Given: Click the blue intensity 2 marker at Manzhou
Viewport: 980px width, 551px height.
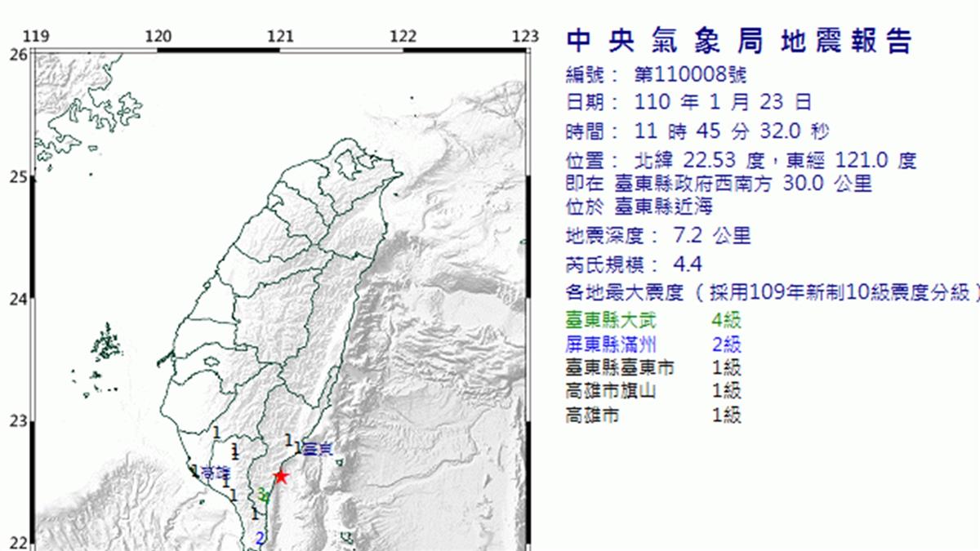Looking at the screenshot, I should [260, 538].
